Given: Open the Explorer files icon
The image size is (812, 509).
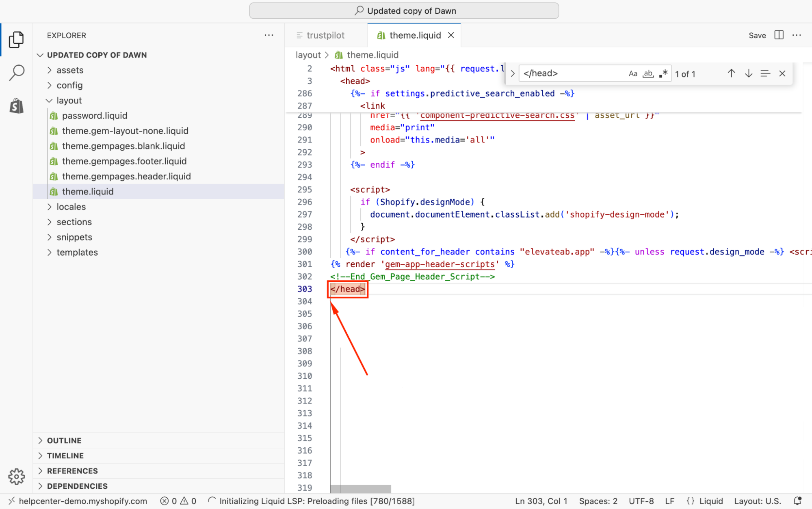Looking at the screenshot, I should [x=16, y=39].
